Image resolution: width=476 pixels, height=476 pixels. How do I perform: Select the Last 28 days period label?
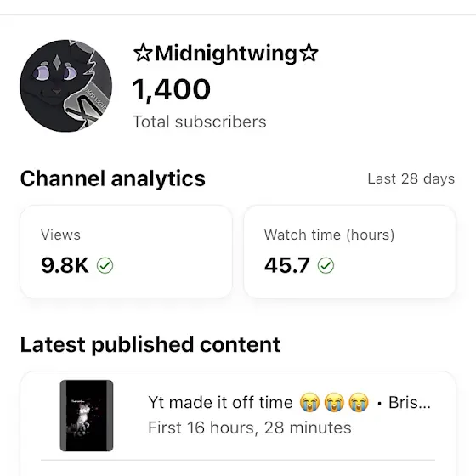tap(411, 178)
